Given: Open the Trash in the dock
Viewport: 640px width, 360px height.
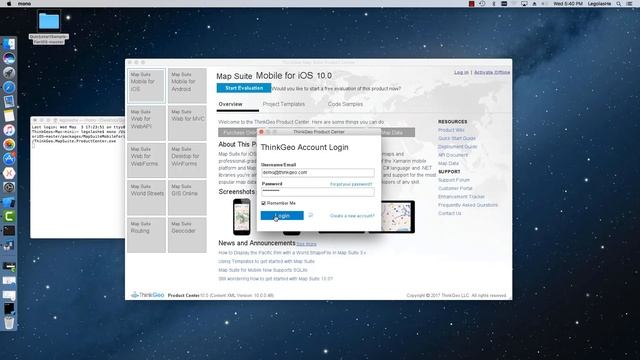Looking at the screenshot, I should click(x=9, y=322).
